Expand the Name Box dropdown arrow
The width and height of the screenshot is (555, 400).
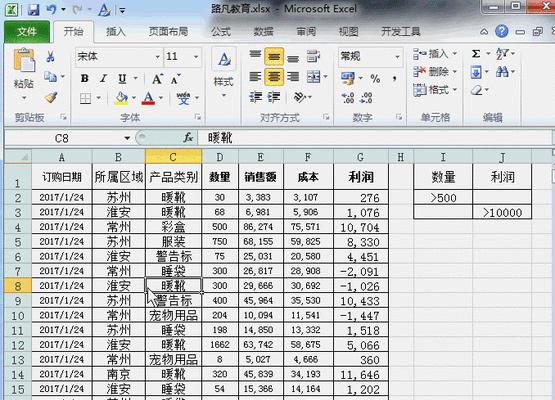coord(127,138)
